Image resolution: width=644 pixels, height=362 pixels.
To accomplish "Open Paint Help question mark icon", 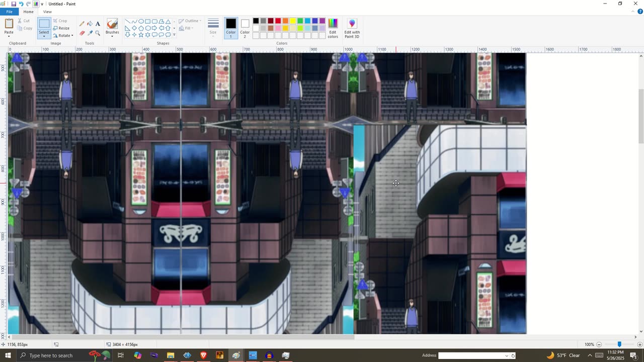I will click(640, 12).
